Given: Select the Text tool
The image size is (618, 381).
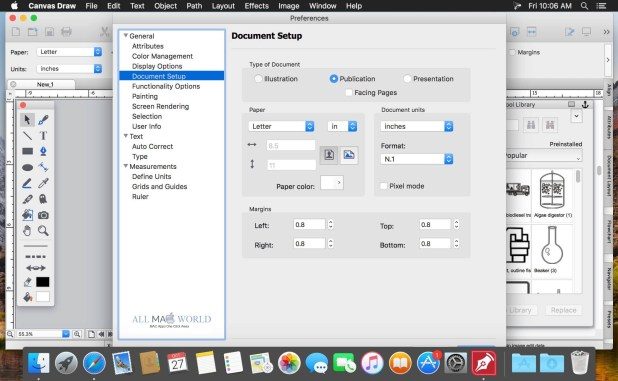Looking at the screenshot, I should [x=43, y=136].
